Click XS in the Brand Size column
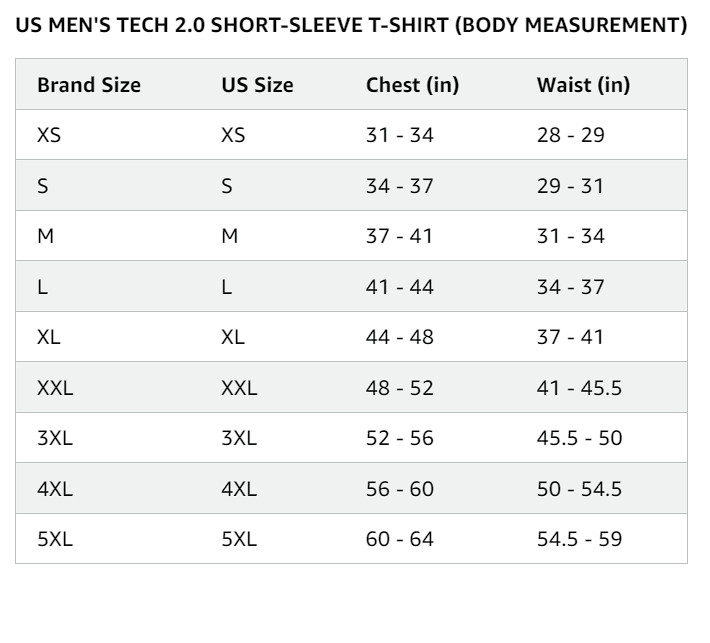Screen dimensions: 710x643 pyautogui.click(x=49, y=135)
